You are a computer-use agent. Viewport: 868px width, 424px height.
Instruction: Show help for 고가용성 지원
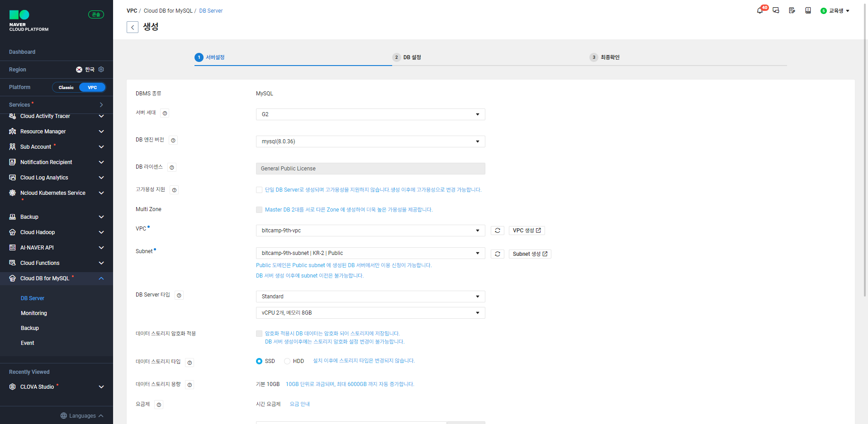click(x=174, y=190)
